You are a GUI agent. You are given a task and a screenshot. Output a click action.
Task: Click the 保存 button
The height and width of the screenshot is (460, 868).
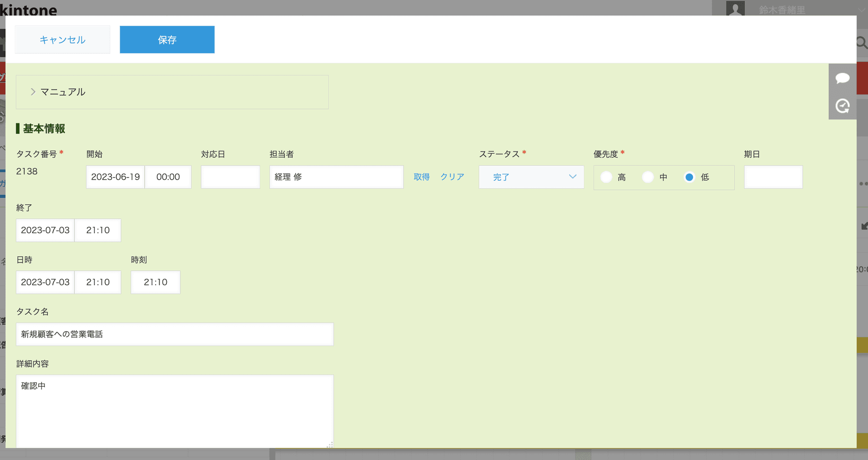[x=167, y=40]
